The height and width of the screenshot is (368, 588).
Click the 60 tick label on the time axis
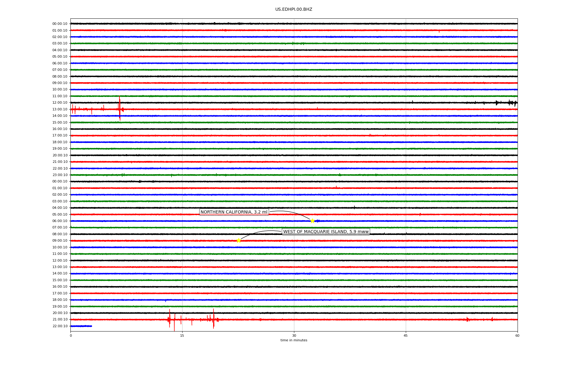click(517, 335)
